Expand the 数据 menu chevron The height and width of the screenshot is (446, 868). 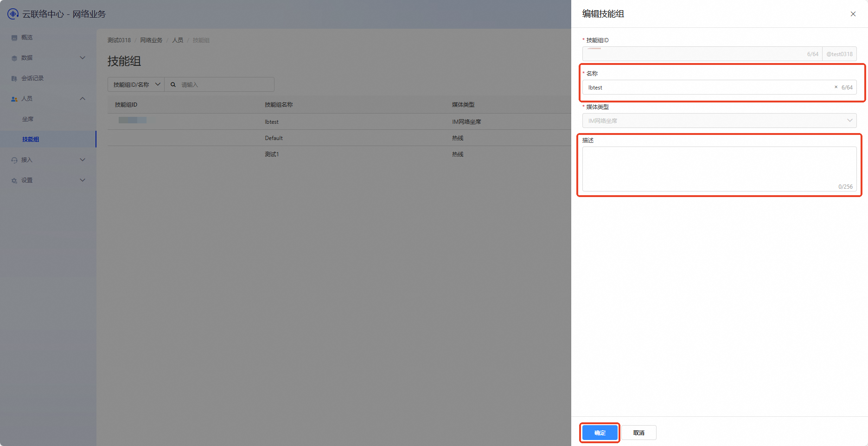83,58
